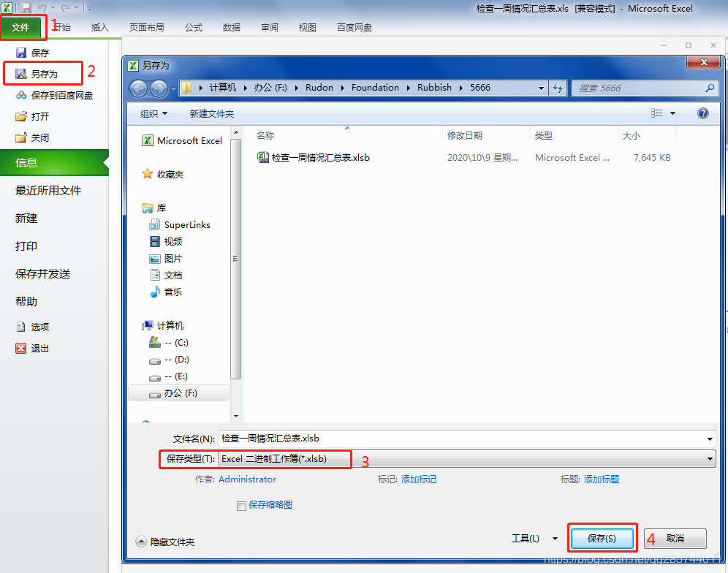
Task: Click the magnifier search icon
Action: (710, 88)
